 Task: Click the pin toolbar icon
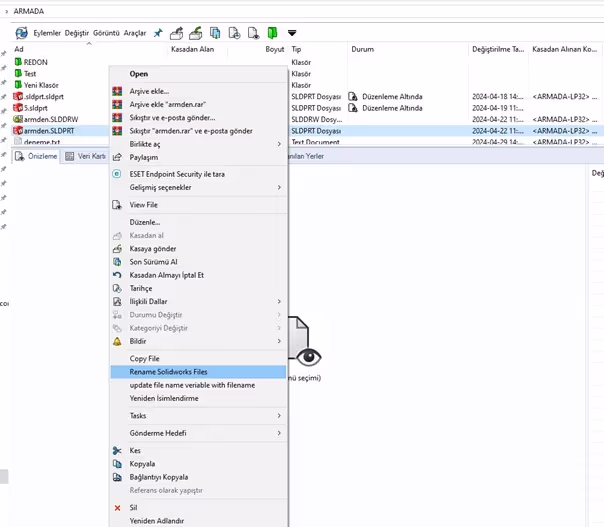158,33
